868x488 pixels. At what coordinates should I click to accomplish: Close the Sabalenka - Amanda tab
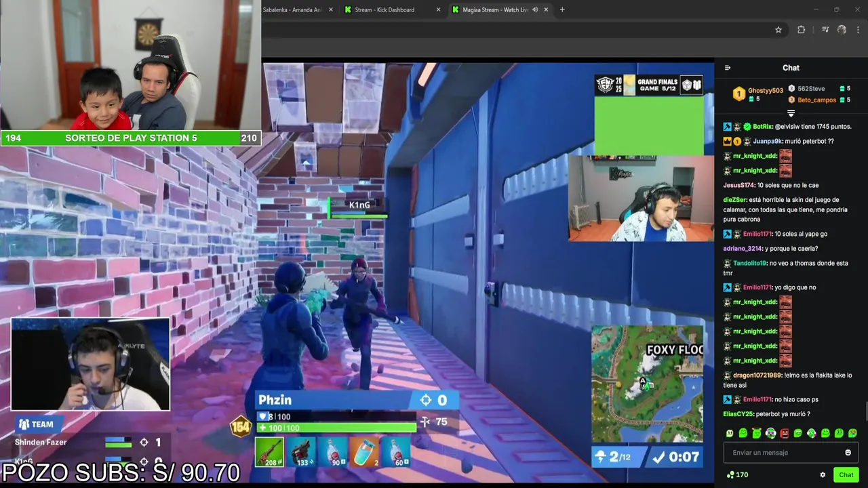(x=330, y=9)
